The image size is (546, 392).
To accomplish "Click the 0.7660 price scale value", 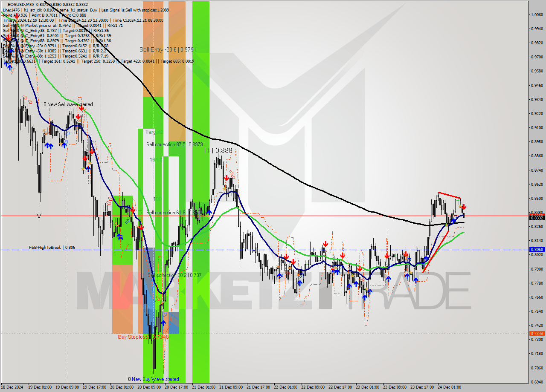I will point(537,297).
